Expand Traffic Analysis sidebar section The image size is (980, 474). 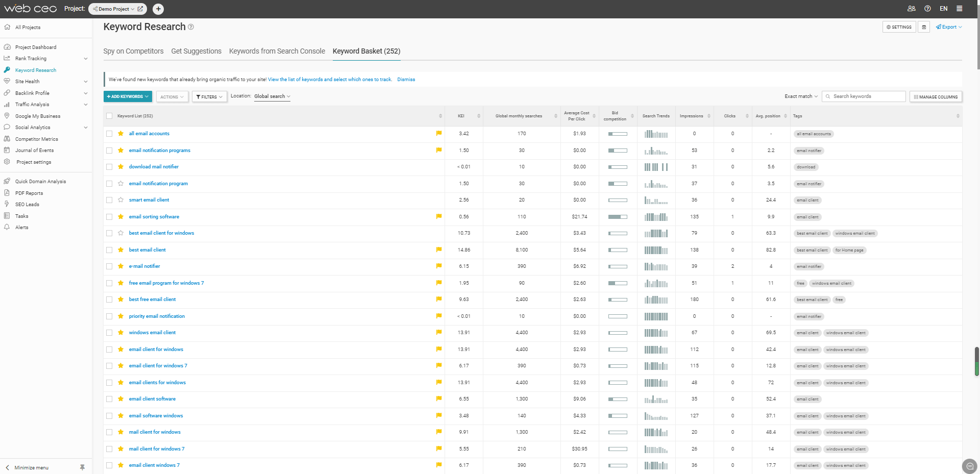tap(86, 105)
